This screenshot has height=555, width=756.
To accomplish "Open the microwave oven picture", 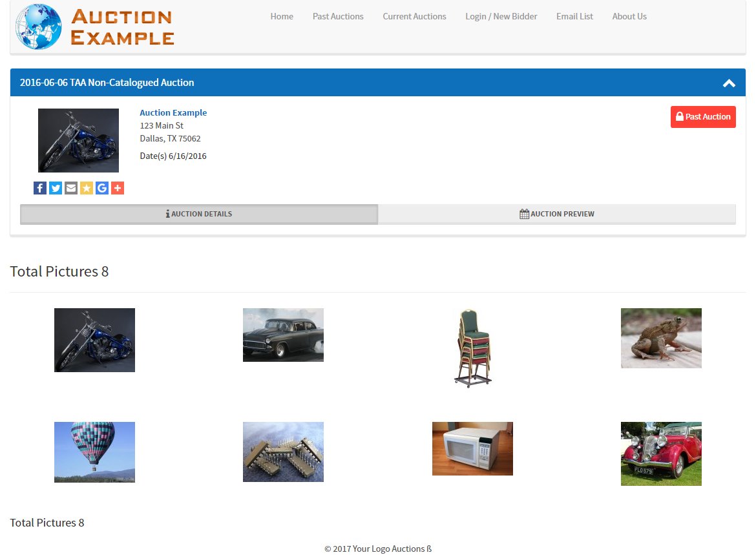I will [x=472, y=448].
